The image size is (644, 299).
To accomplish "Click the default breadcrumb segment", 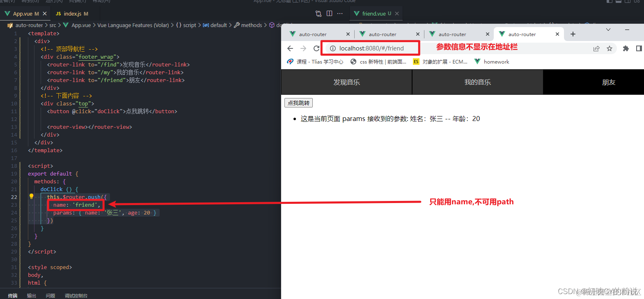I will pyautogui.click(x=215, y=25).
